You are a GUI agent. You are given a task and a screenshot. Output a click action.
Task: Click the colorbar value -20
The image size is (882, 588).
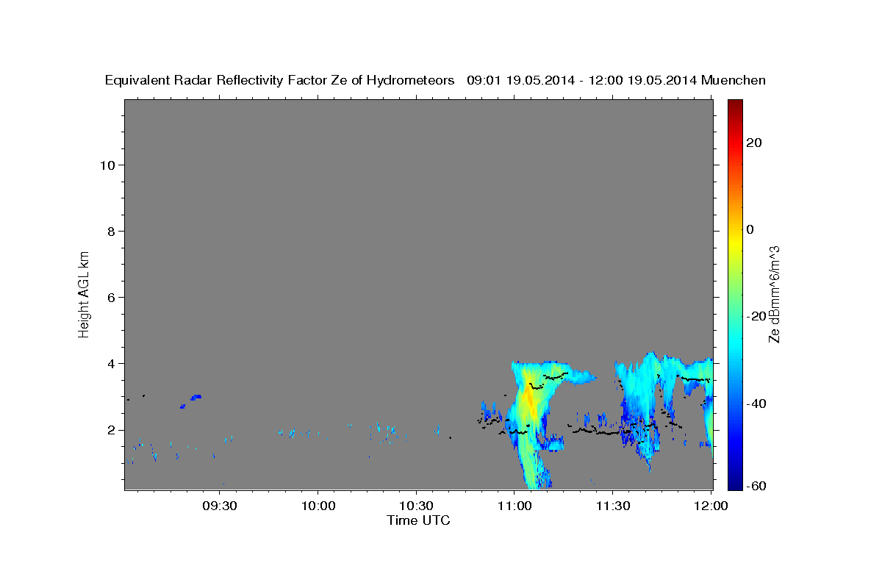click(x=757, y=316)
